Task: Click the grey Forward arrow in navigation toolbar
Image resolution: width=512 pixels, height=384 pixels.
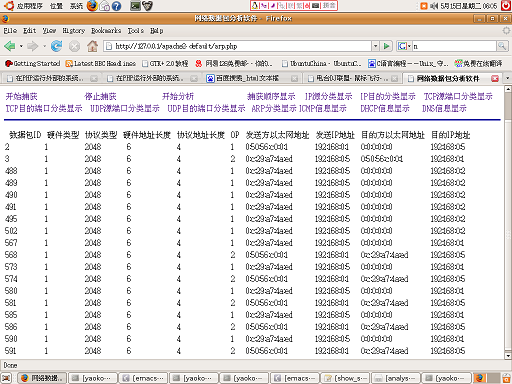Action: (33, 46)
